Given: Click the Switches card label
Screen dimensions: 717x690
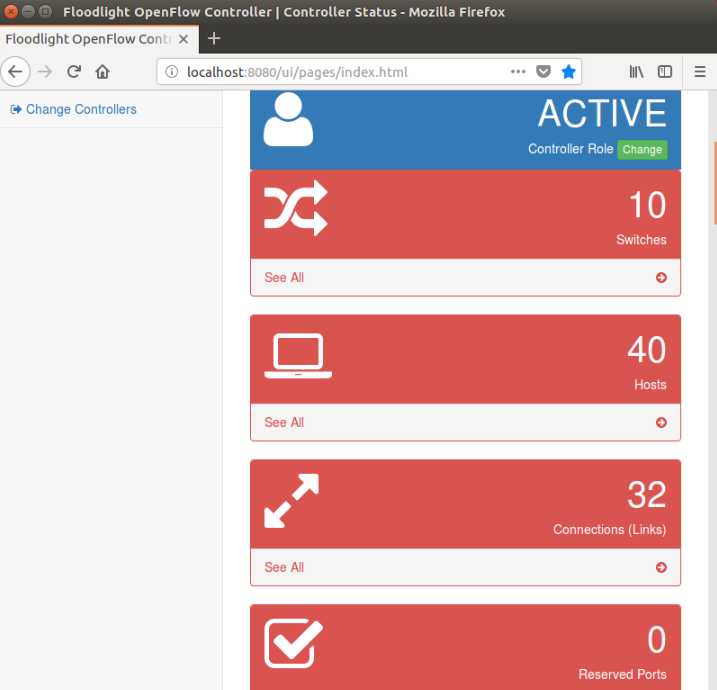Looking at the screenshot, I should coord(641,240).
